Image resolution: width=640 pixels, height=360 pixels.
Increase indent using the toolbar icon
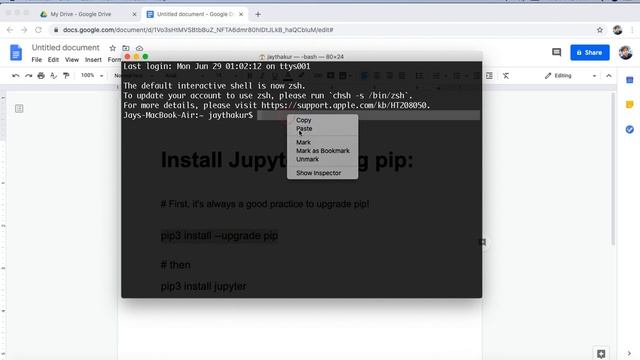[x=489, y=76]
